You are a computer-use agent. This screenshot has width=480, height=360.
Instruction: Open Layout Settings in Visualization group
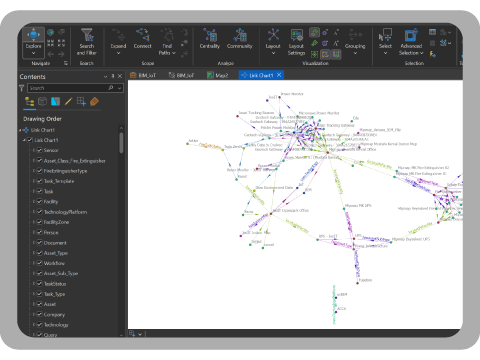pos(296,42)
